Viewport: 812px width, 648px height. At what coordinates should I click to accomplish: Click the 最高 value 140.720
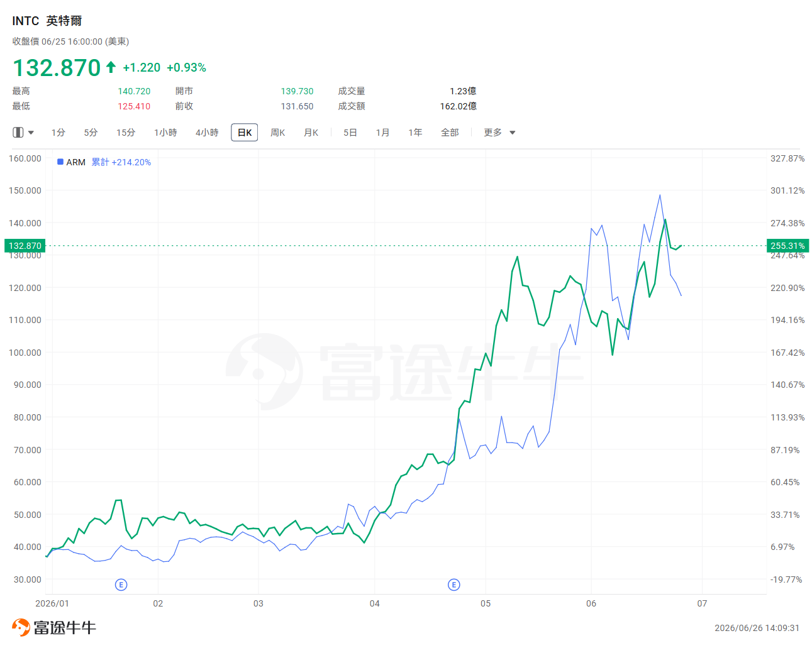[x=134, y=91]
